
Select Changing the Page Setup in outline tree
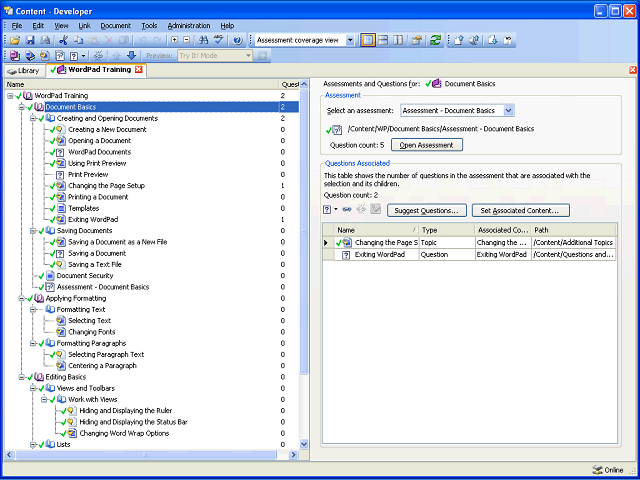pos(106,186)
